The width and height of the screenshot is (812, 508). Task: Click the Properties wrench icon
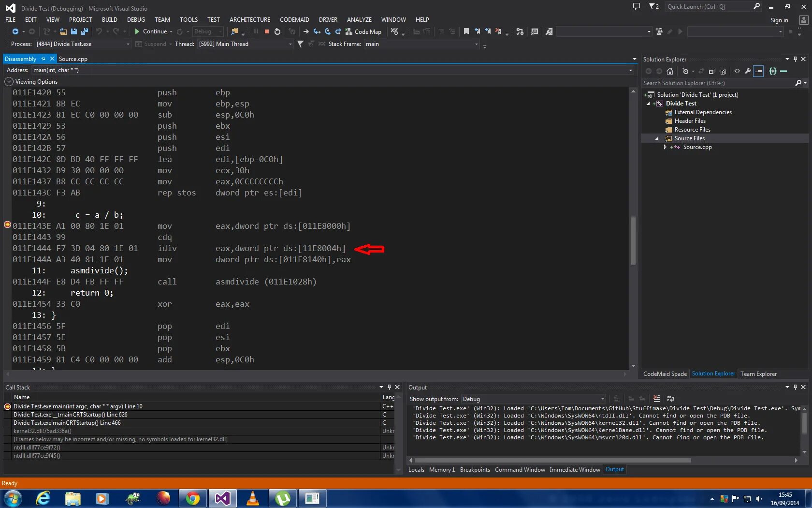(x=748, y=71)
